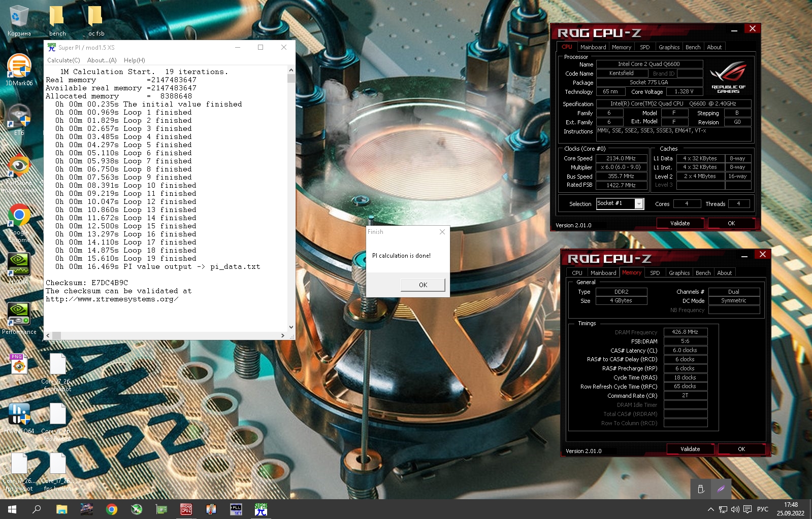The width and height of the screenshot is (812, 519).
Task: Open the oc fsb desktop folder
Action: 96,20
